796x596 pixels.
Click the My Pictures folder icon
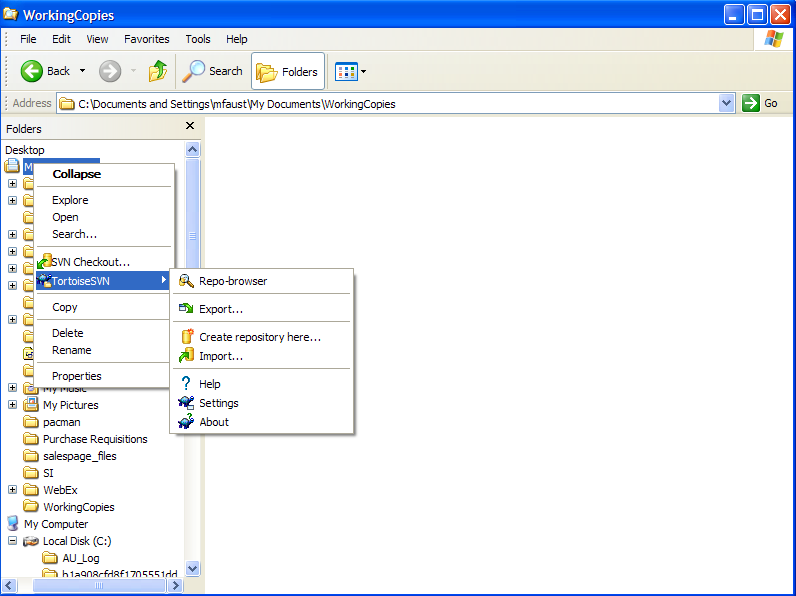[x=31, y=405]
